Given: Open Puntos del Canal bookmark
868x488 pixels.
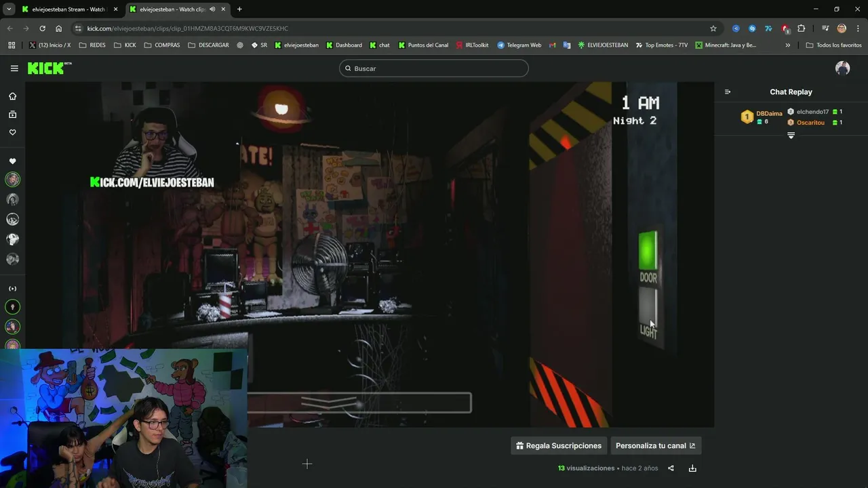Looking at the screenshot, I should pos(423,45).
